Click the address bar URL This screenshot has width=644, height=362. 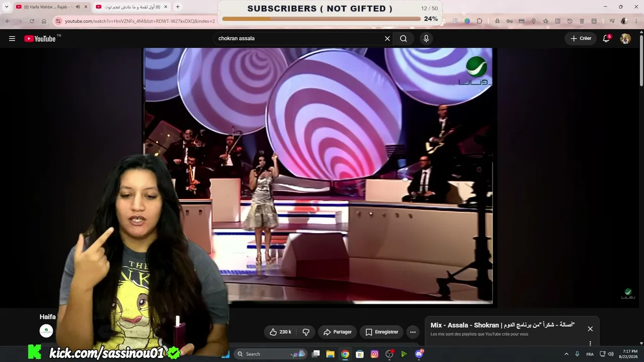coord(140,21)
